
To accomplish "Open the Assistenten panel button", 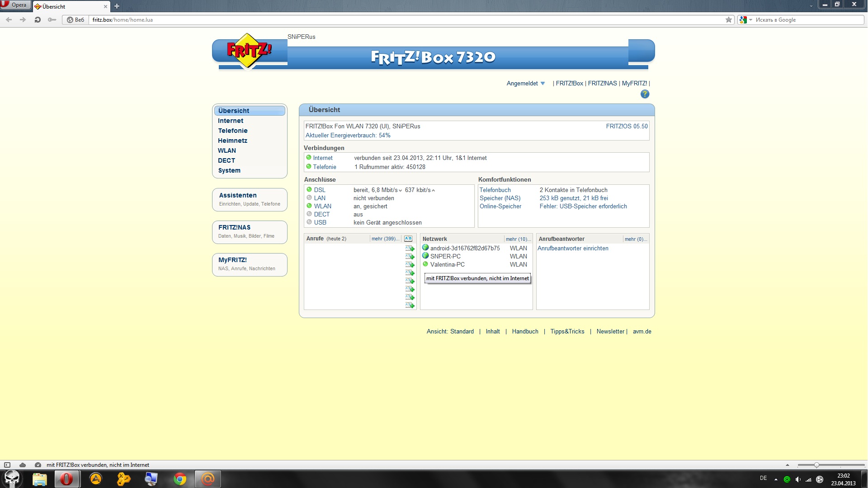I will pyautogui.click(x=250, y=199).
